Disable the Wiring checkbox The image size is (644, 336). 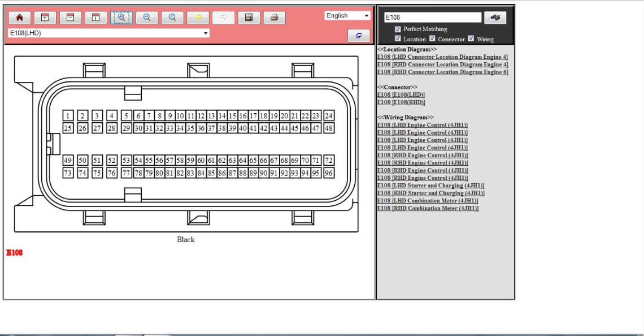[x=471, y=39]
